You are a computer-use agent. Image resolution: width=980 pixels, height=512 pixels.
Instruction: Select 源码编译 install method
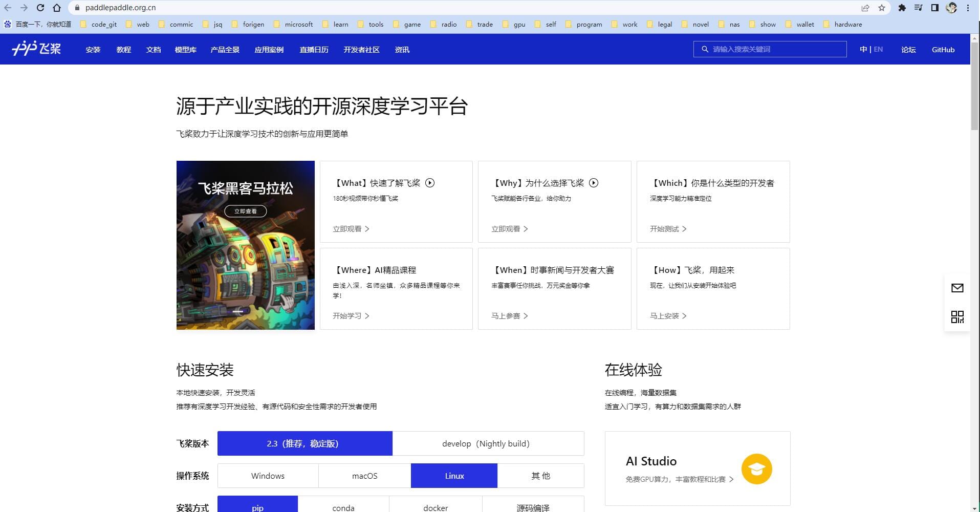(x=533, y=505)
